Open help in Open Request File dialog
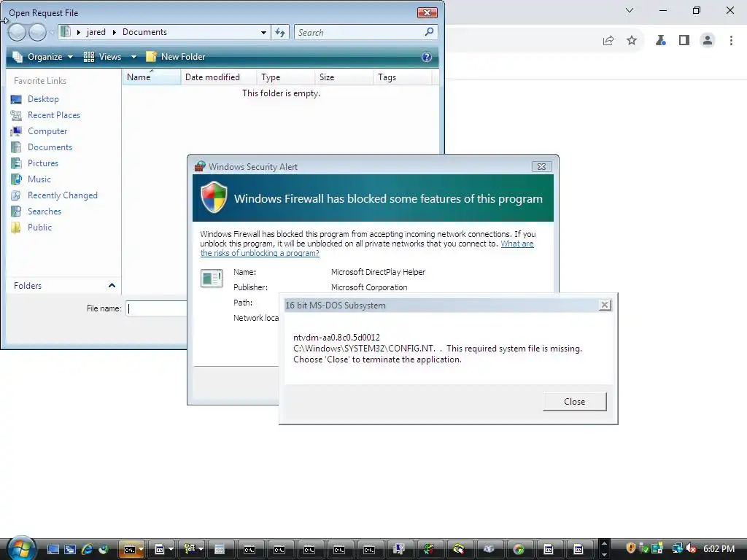 (x=426, y=57)
